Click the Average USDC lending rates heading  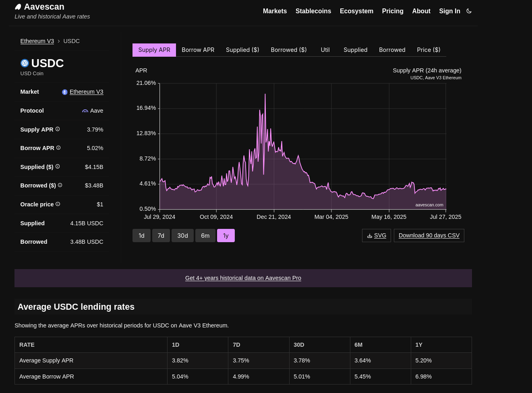coord(76,307)
